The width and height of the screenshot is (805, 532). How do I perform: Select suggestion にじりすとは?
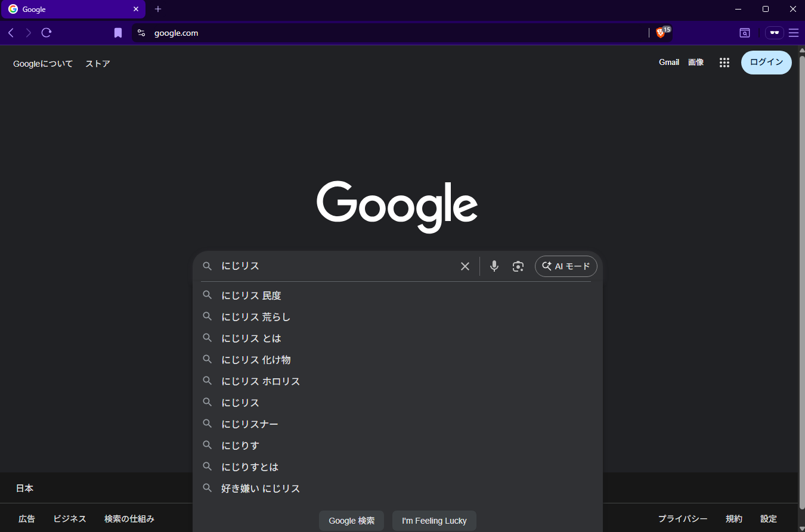(397, 467)
